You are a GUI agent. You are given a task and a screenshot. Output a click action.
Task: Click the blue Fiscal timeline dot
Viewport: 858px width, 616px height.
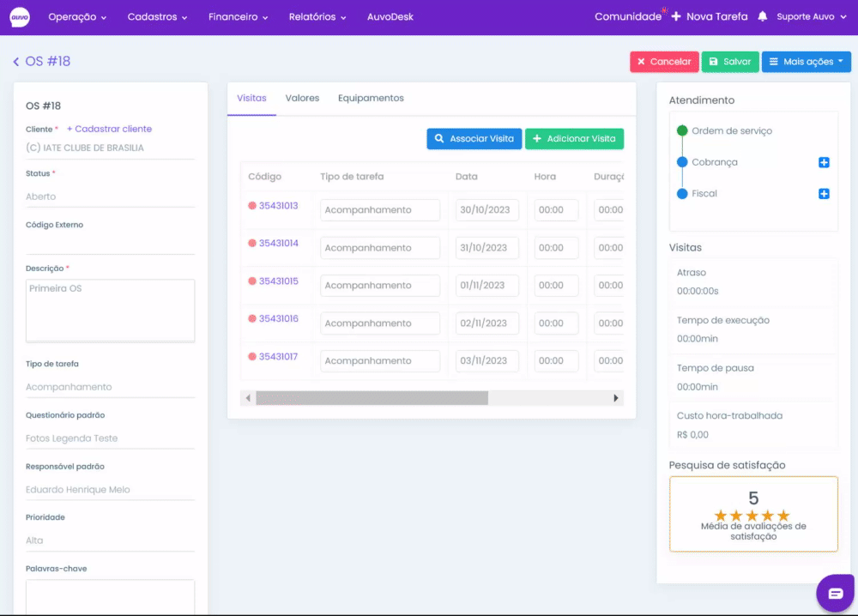682,193
